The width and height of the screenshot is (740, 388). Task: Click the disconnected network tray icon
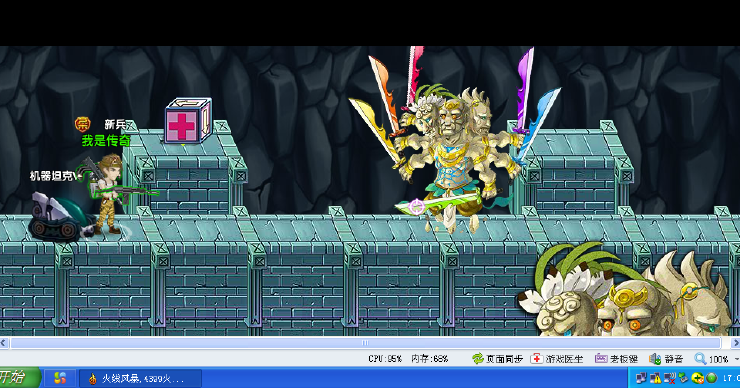pos(669,378)
